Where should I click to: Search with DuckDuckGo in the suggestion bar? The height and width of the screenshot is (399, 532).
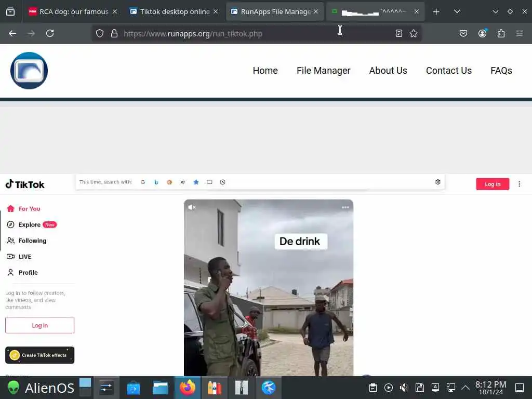tap(169, 182)
